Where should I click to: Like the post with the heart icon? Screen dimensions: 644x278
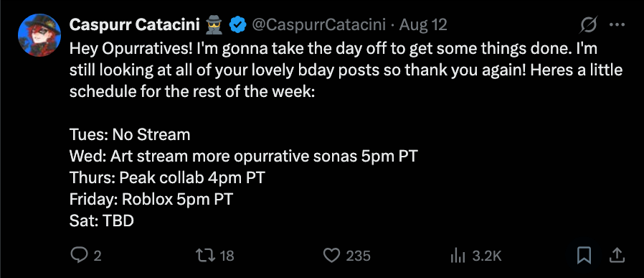pyautogui.click(x=332, y=256)
